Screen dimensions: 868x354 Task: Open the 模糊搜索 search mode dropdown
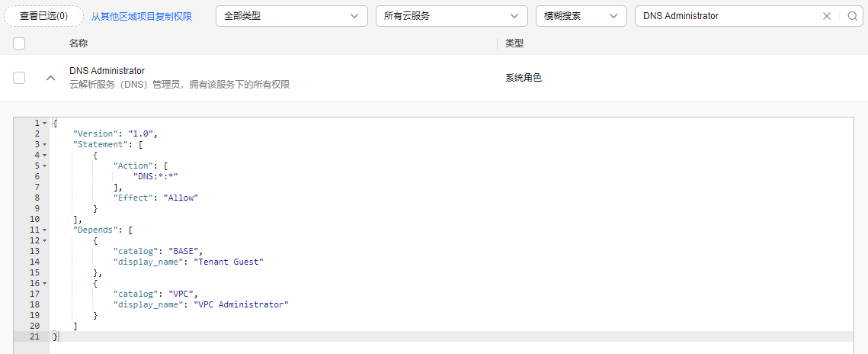[581, 16]
